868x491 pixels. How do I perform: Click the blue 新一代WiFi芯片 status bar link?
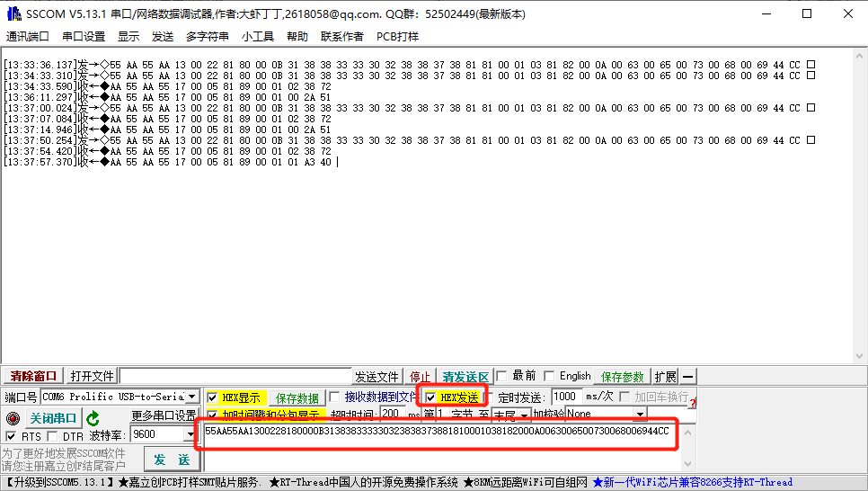click(693, 482)
